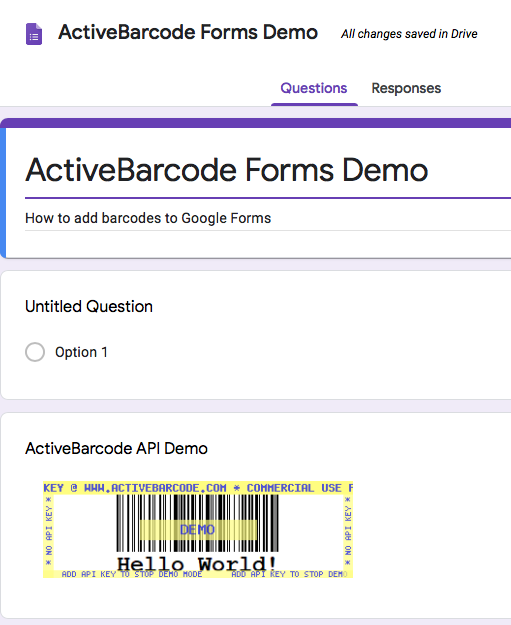Select the Option 1 radio button
511x625 pixels.
35,352
